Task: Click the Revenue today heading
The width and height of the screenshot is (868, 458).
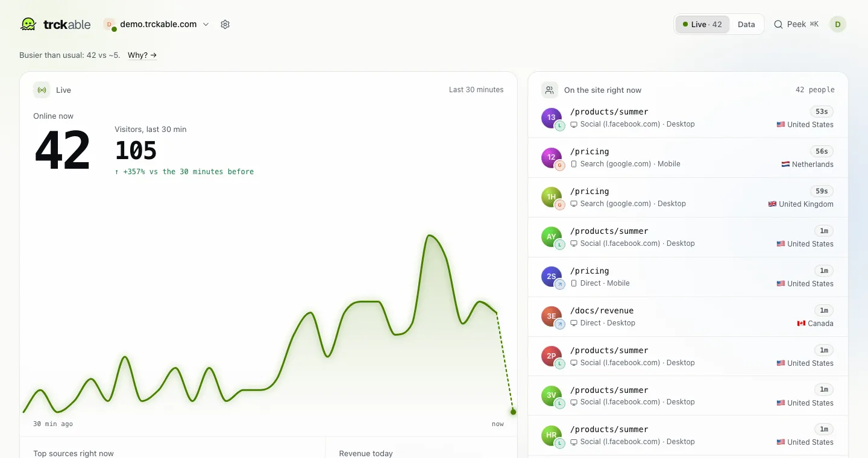Action: click(x=366, y=453)
